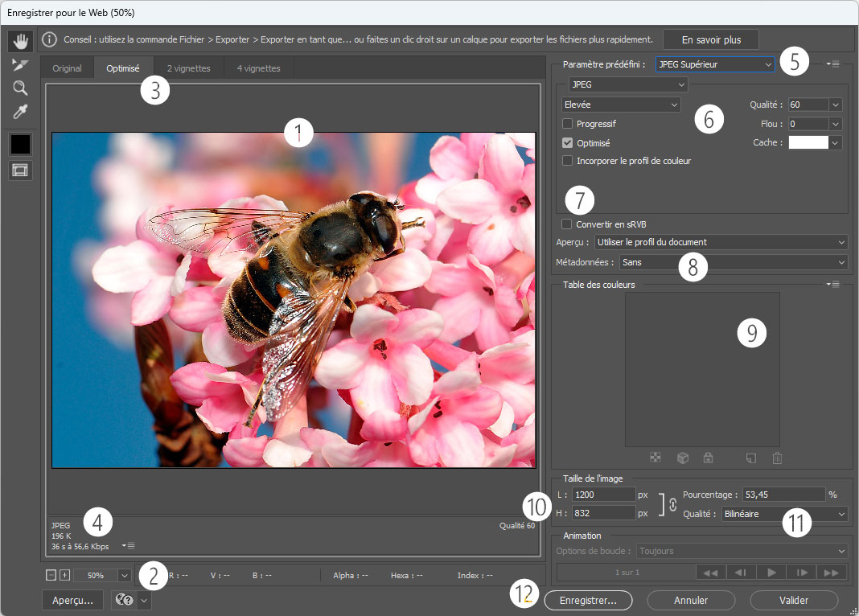
Task: Open the Métadonnées dropdown
Action: tap(734, 262)
